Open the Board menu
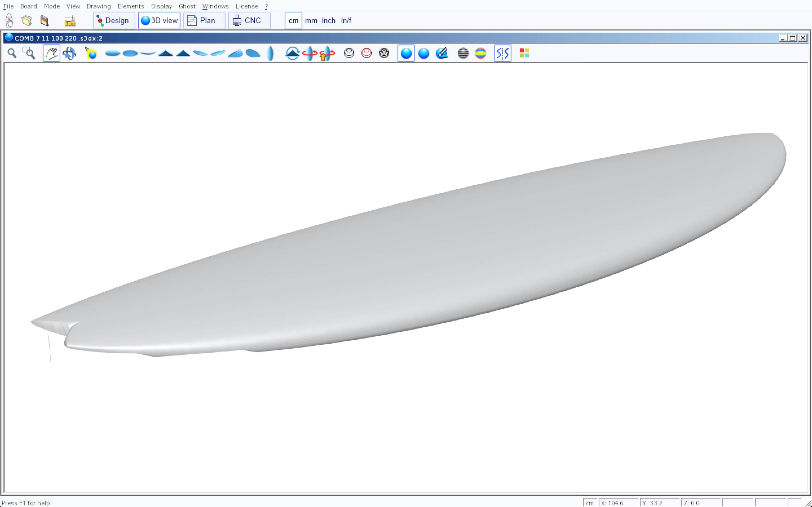Screen dimensions: 812x507 (x=28, y=6)
